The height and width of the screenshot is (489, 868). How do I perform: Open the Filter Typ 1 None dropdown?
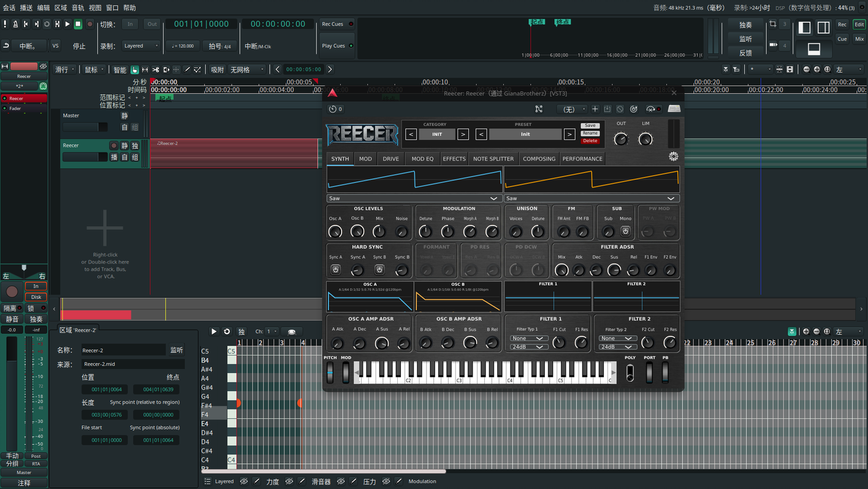tap(529, 338)
